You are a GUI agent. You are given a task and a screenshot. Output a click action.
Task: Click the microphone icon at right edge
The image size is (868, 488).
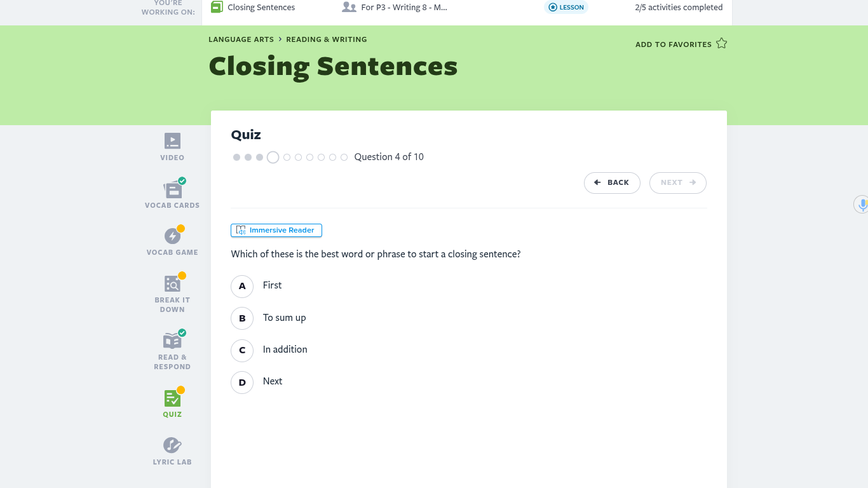point(862,205)
